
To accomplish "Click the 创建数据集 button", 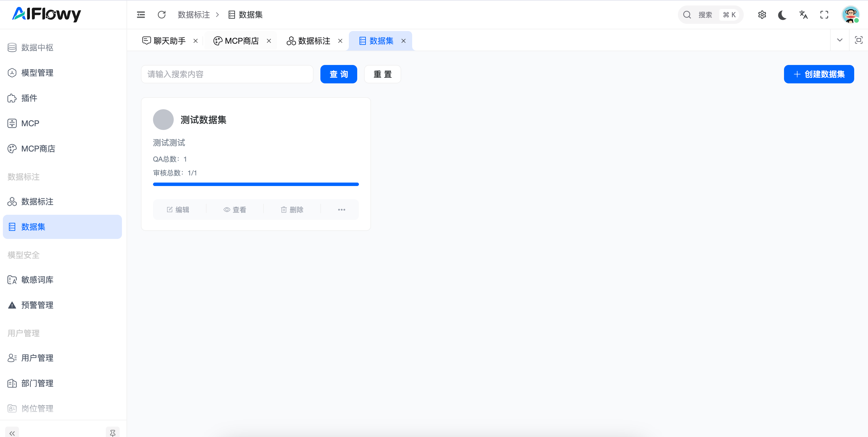I will point(819,74).
